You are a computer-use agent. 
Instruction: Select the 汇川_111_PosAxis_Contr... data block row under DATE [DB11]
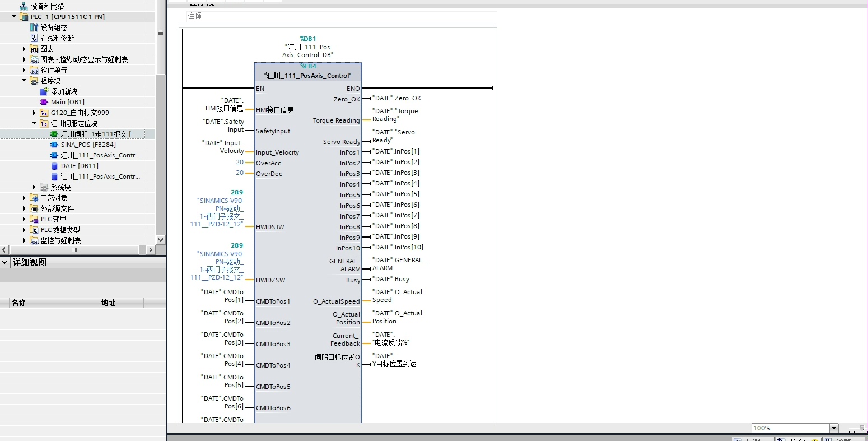pyautogui.click(x=100, y=177)
